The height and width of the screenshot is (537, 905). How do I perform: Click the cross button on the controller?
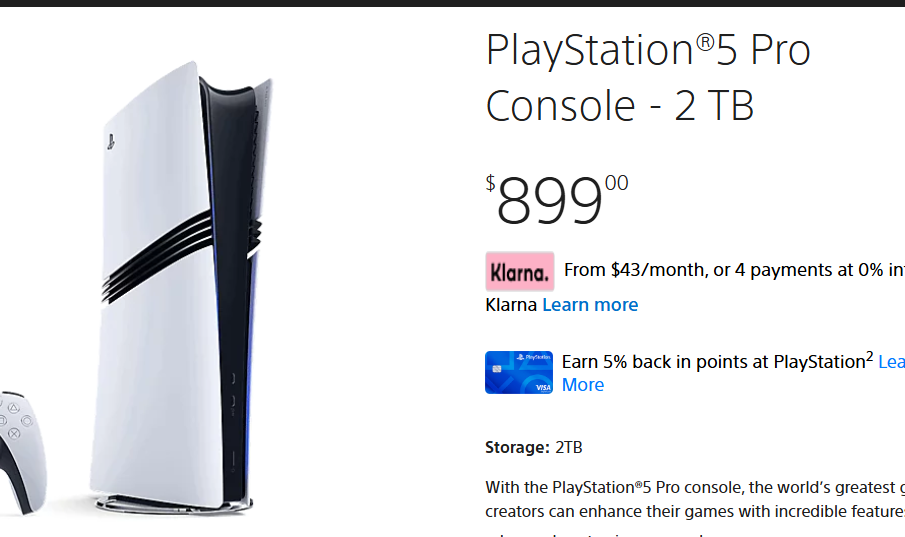point(14,434)
